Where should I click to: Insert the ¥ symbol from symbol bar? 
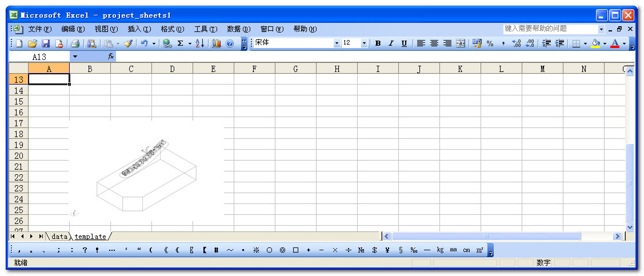387,250
